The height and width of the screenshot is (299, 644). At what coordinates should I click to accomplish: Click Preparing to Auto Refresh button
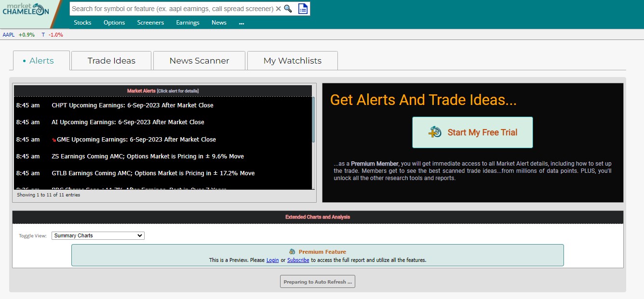(x=318, y=282)
